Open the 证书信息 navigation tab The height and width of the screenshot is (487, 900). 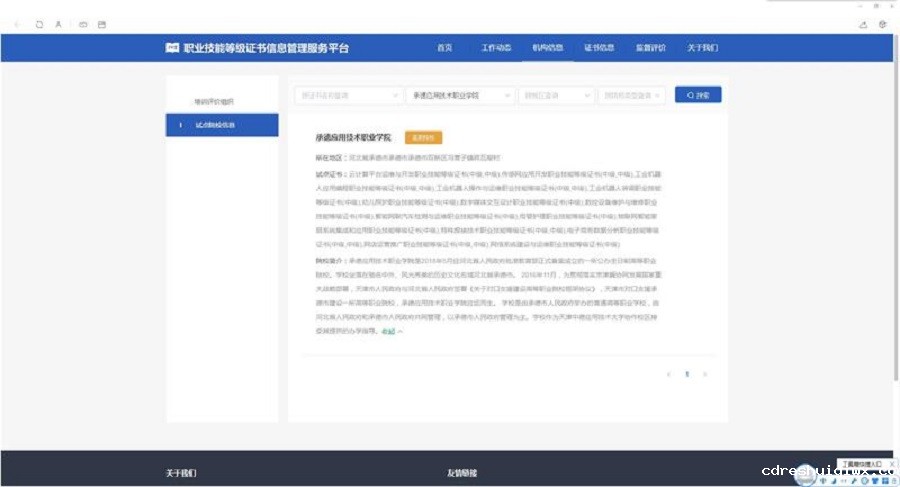[598, 48]
